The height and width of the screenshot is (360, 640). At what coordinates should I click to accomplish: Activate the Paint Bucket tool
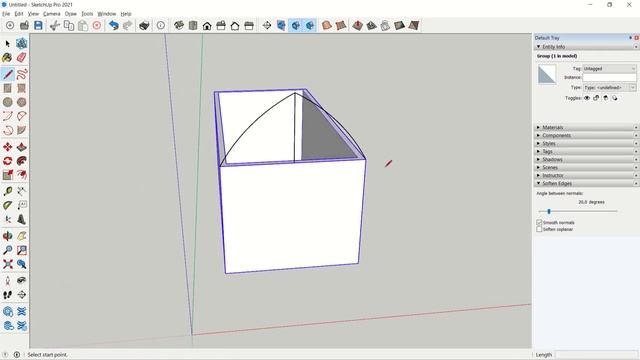[7, 58]
